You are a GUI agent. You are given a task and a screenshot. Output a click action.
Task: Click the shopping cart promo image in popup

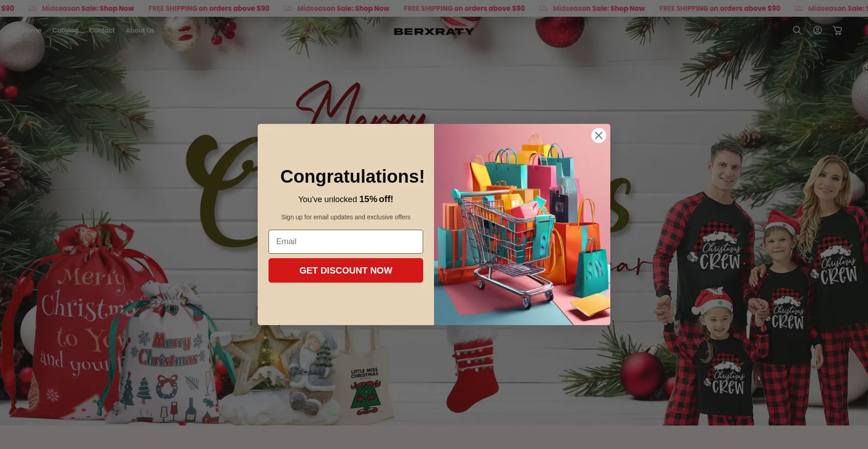click(522, 224)
